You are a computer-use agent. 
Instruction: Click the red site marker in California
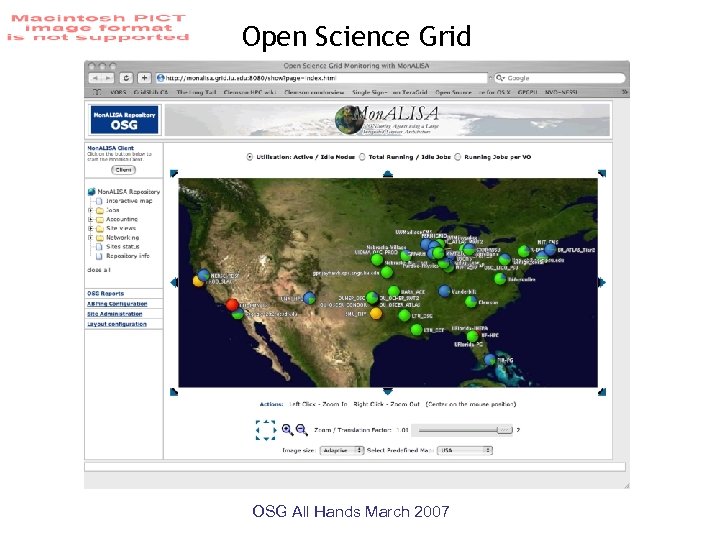pos(232,304)
